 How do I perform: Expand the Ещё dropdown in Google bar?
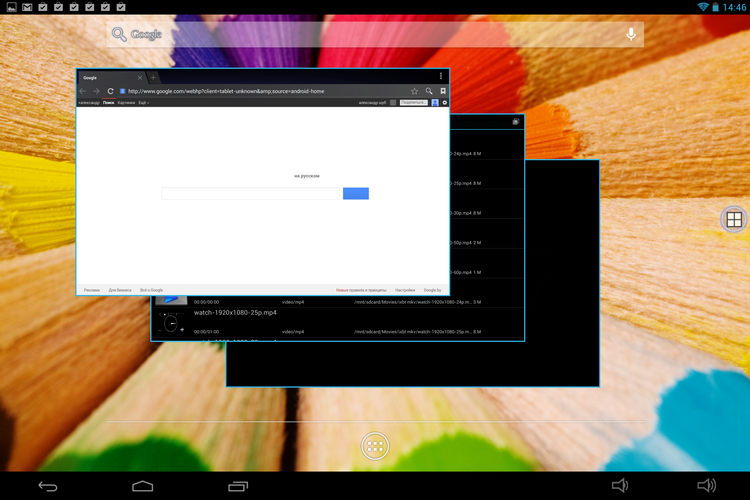[143, 102]
